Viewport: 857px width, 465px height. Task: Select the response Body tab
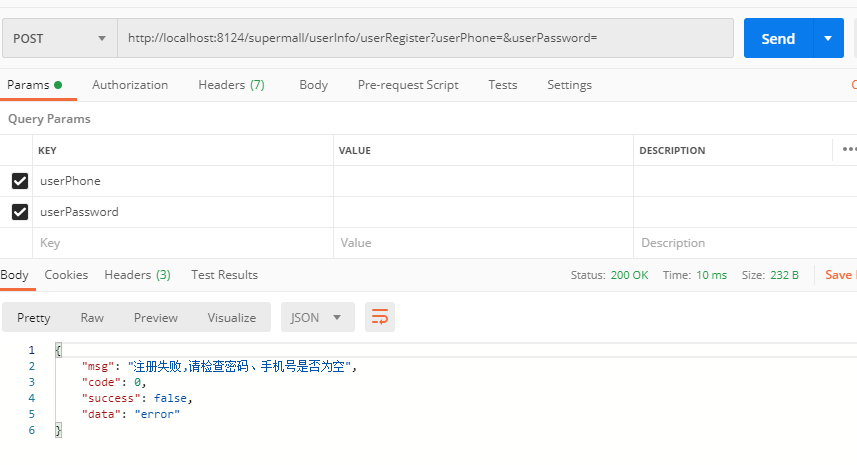[15, 275]
